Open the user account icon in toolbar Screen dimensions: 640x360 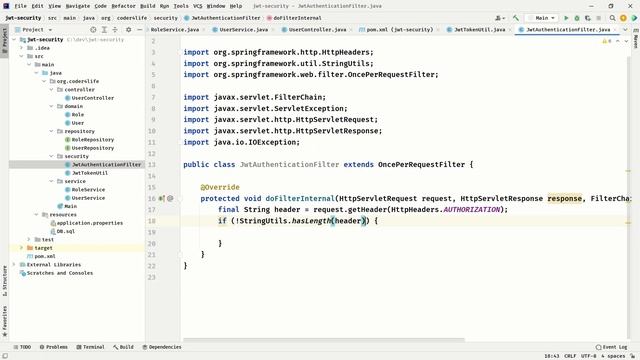(500, 18)
